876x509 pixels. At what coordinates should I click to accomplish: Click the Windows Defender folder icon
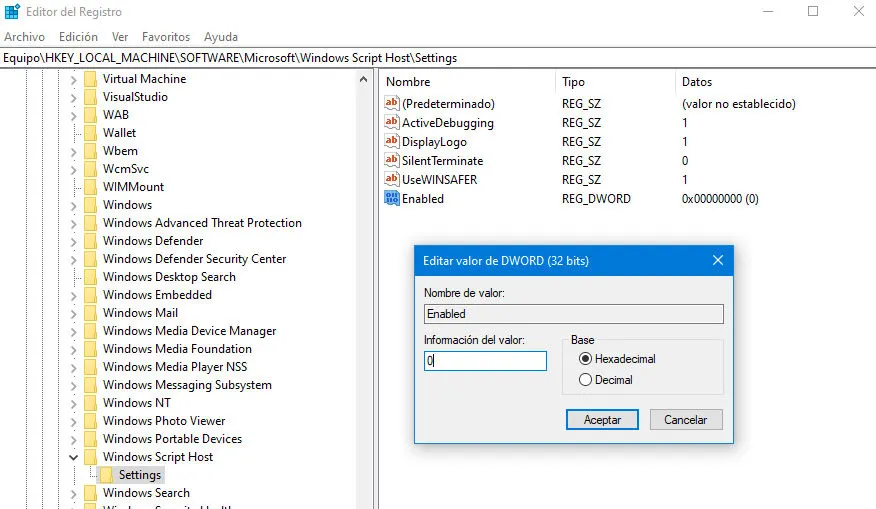pos(91,241)
